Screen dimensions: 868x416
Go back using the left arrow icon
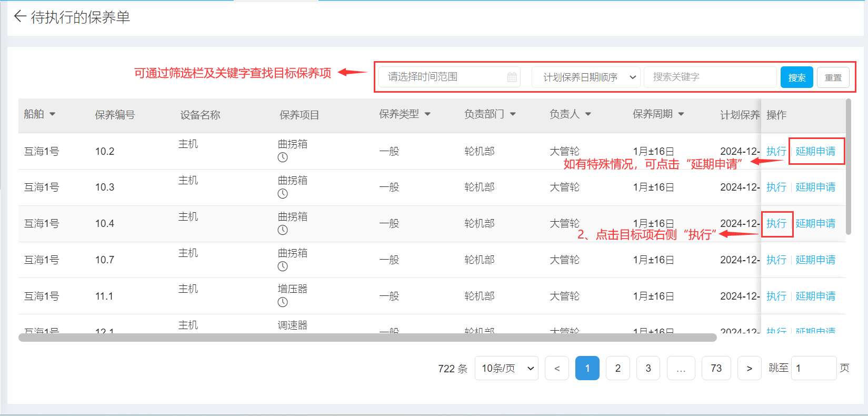pos(20,16)
